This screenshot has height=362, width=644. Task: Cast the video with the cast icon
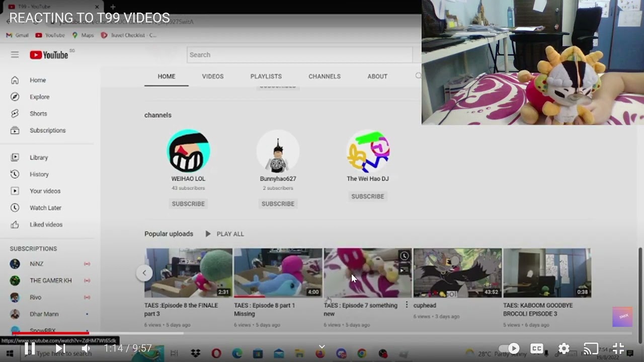(591, 348)
